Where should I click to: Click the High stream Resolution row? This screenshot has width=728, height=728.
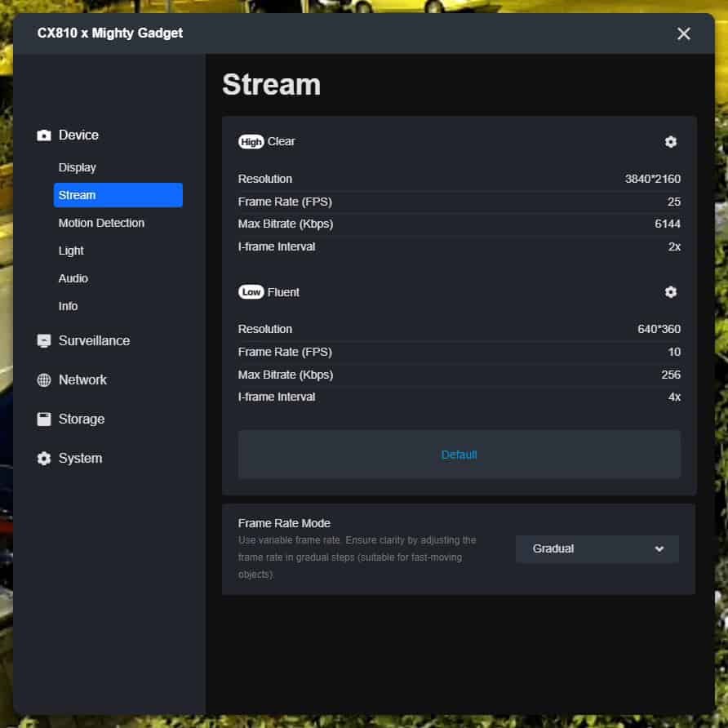pyautogui.click(x=459, y=179)
